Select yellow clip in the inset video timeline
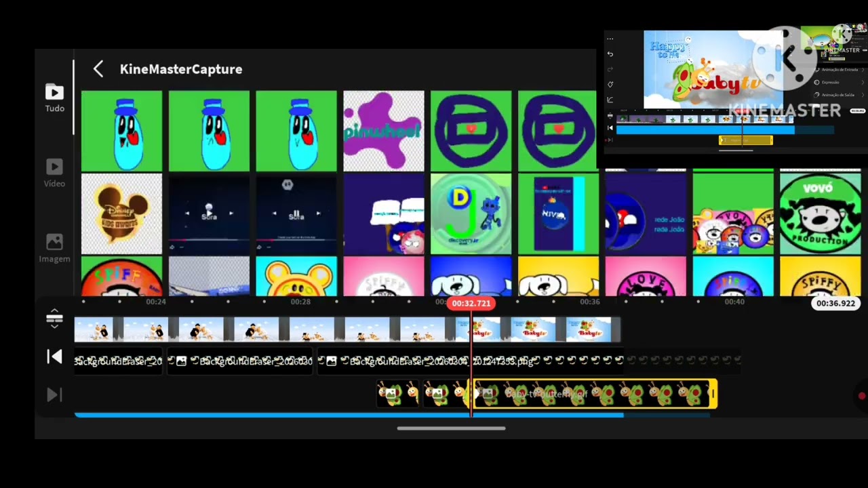 746,140
